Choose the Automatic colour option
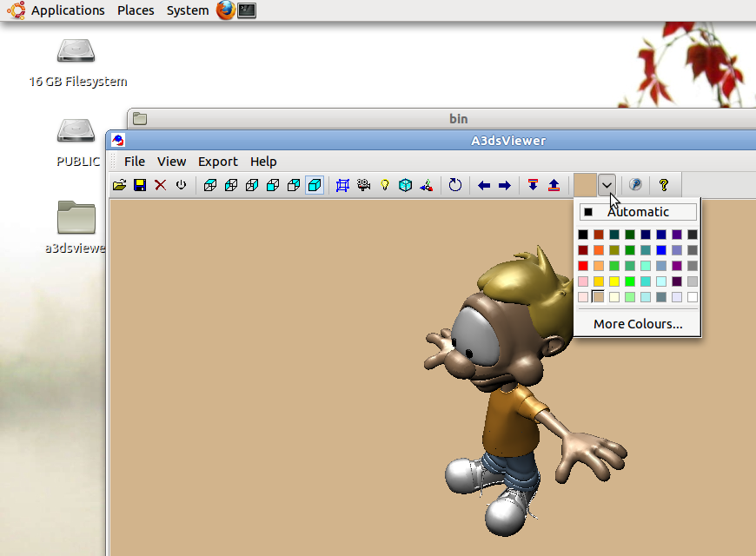The image size is (756, 556). tap(638, 212)
